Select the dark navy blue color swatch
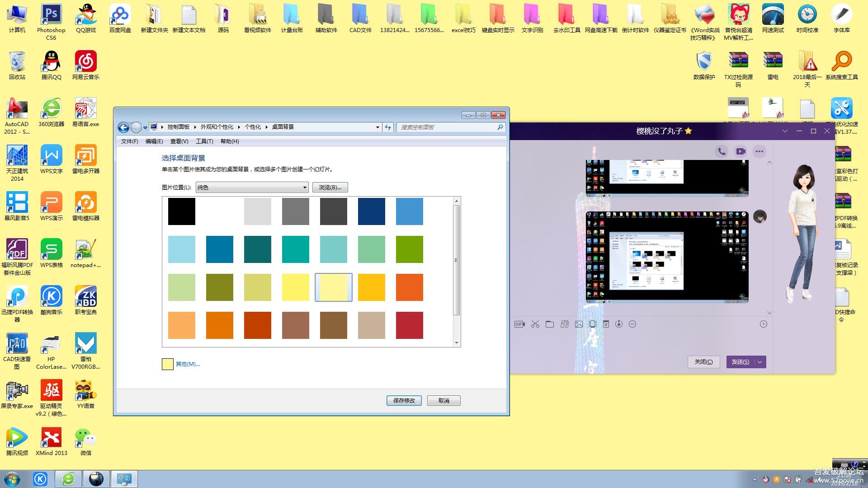This screenshot has width=868, height=488. pos(372,211)
